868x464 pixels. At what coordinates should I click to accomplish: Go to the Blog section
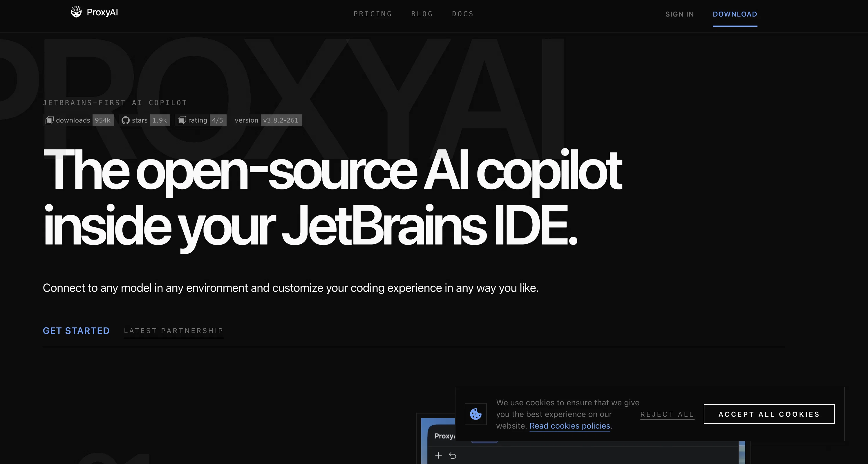pyautogui.click(x=422, y=14)
